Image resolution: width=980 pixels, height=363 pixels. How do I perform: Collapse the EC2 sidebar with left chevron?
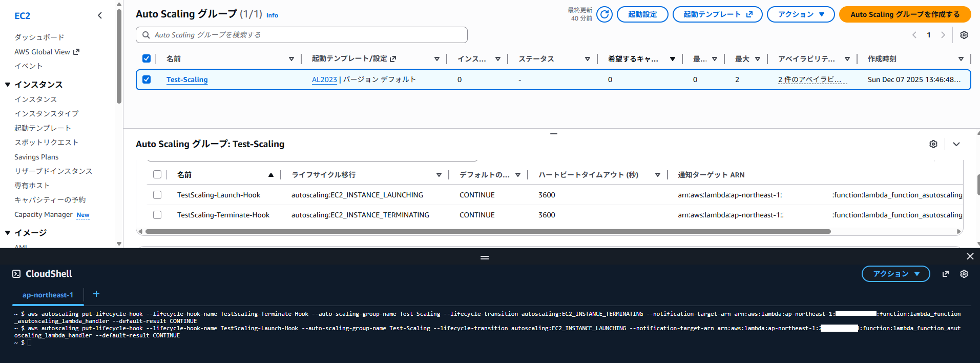(100, 15)
